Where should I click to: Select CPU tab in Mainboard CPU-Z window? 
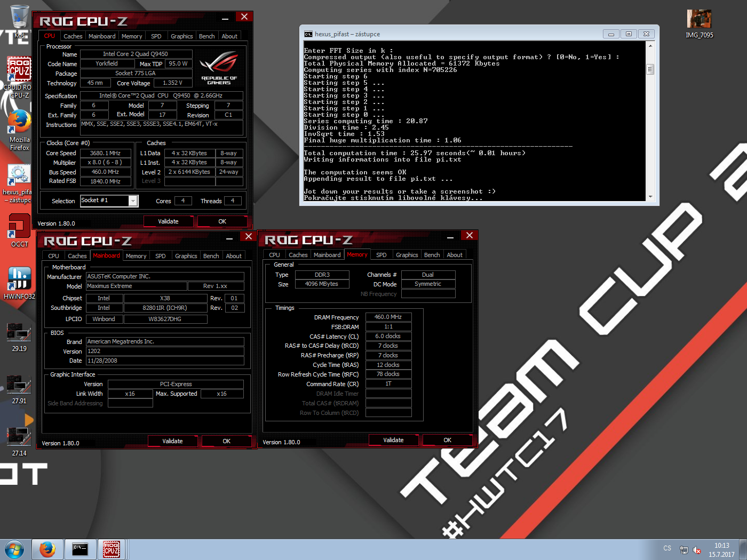(x=54, y=256)
